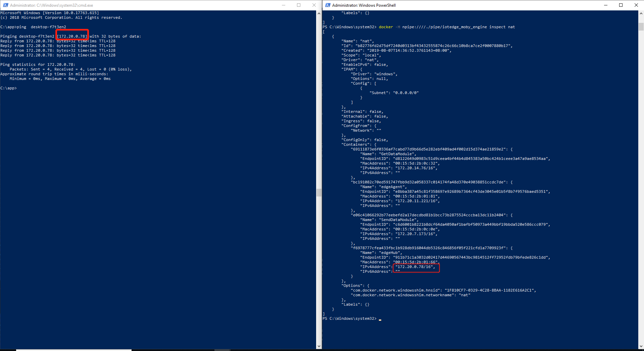Maximize the PowerShell window
Viewport: 644px width, 351px height.
(621, 5)
